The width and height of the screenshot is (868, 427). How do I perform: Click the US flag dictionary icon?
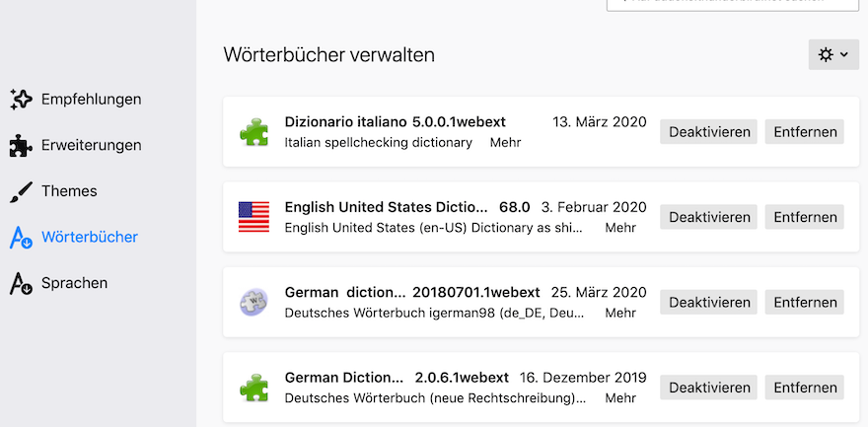[253, 217]
